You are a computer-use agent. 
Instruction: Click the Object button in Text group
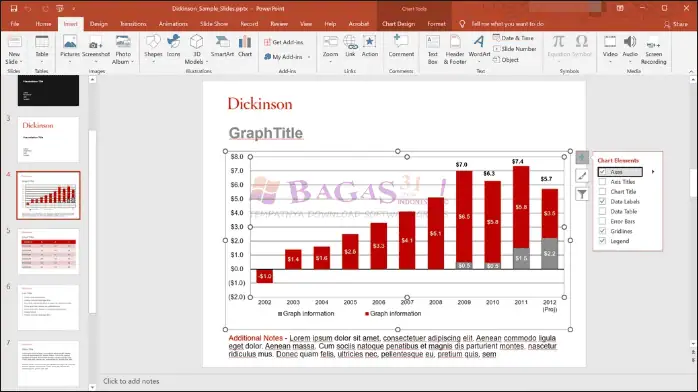506,60
